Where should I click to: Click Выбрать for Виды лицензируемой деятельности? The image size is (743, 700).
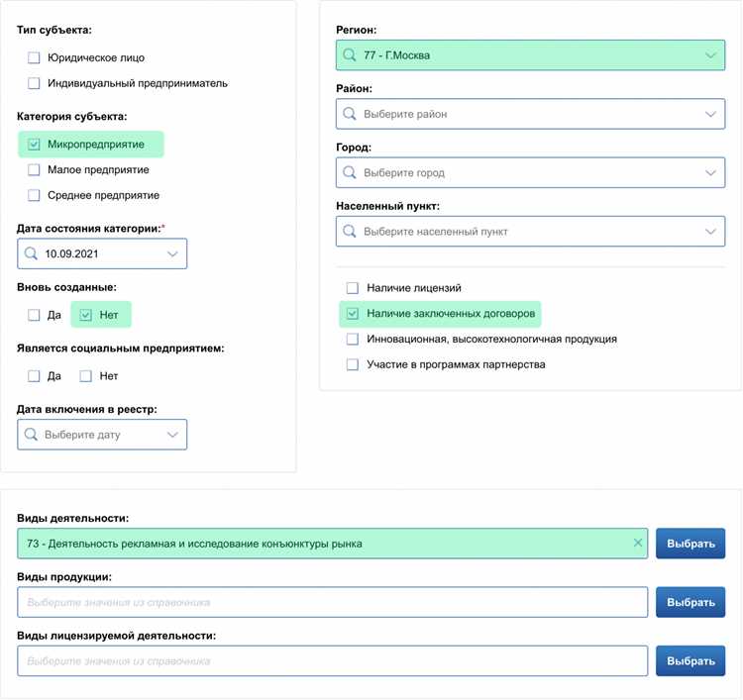690,661
